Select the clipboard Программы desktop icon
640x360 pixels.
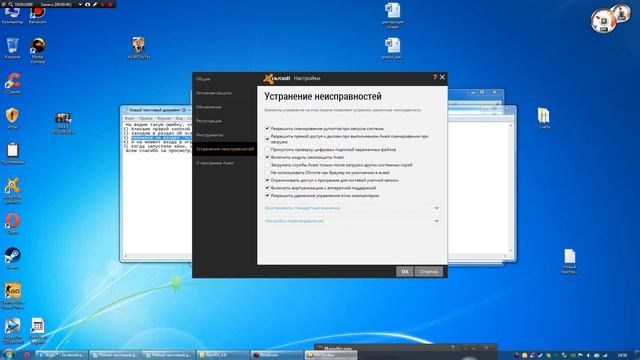click(x=12, y=153)
